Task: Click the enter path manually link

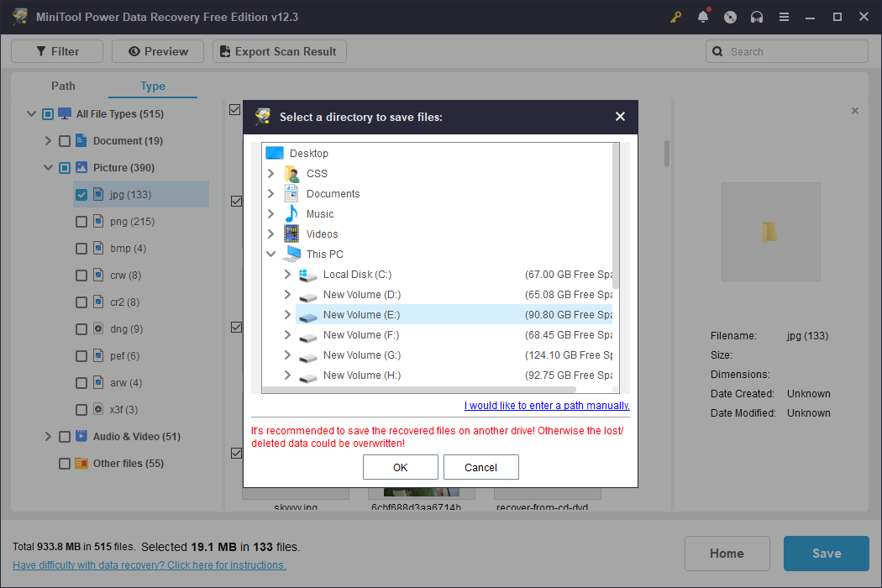Action: click(x=547, y=405)
